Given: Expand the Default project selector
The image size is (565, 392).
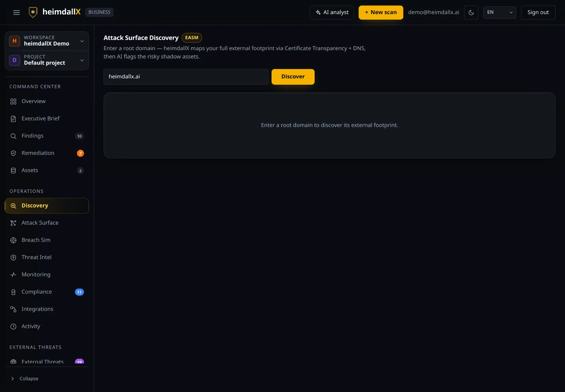Looking at the screenshot, I should (47, 60).
